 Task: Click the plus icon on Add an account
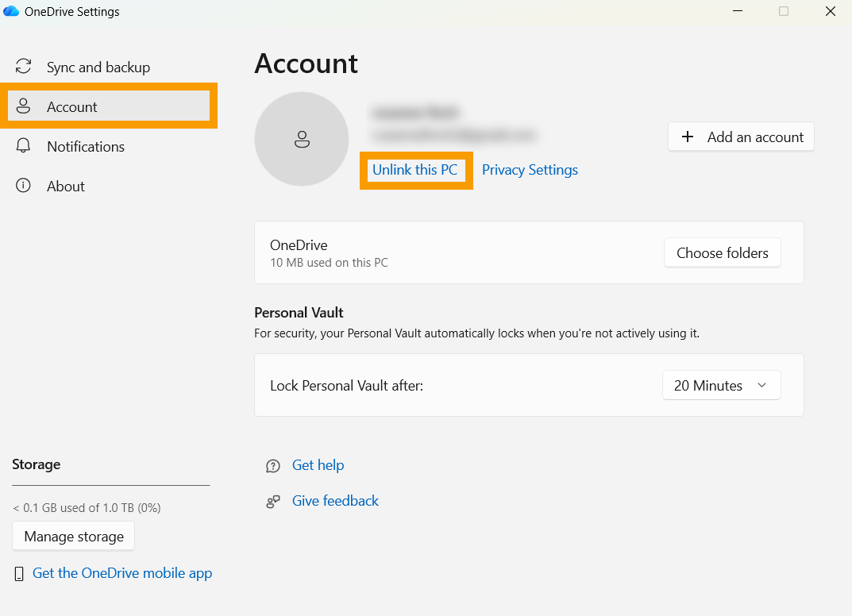coord(688,137)
